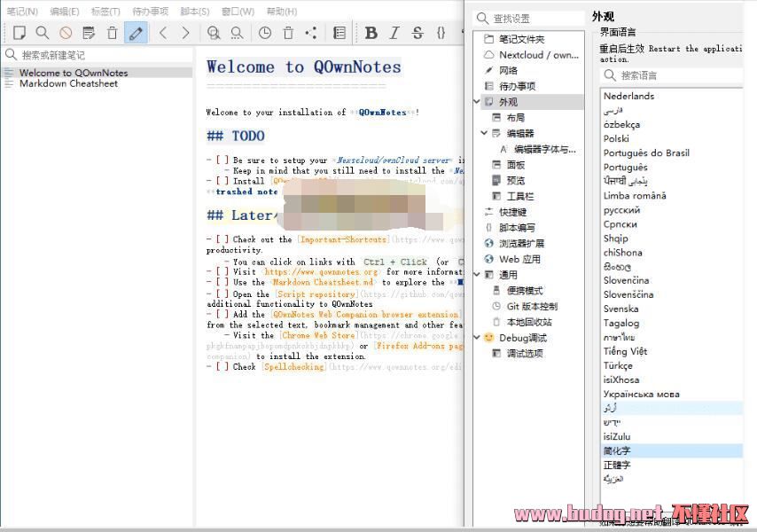
Task: Open 面板 settings page
Action: coord(515,165)
